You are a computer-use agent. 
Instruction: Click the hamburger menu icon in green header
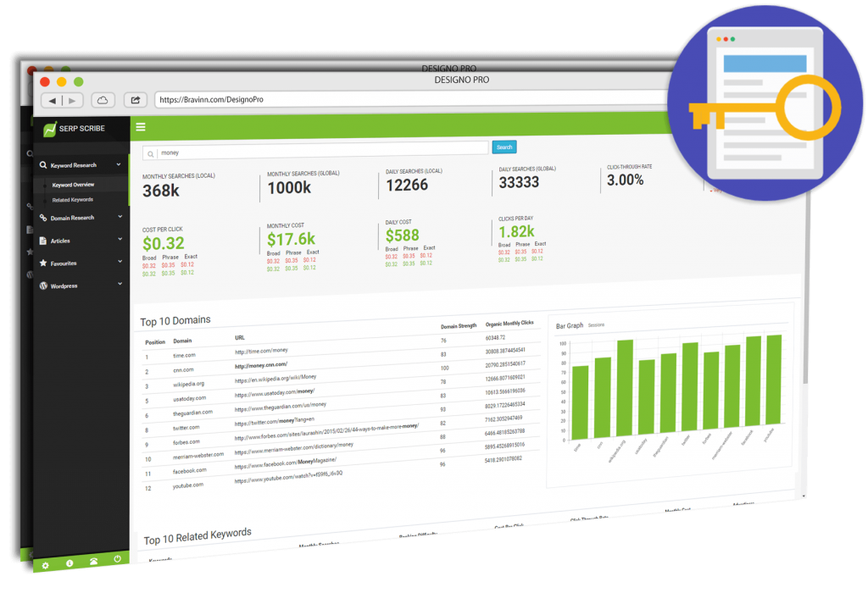(141, 127)
